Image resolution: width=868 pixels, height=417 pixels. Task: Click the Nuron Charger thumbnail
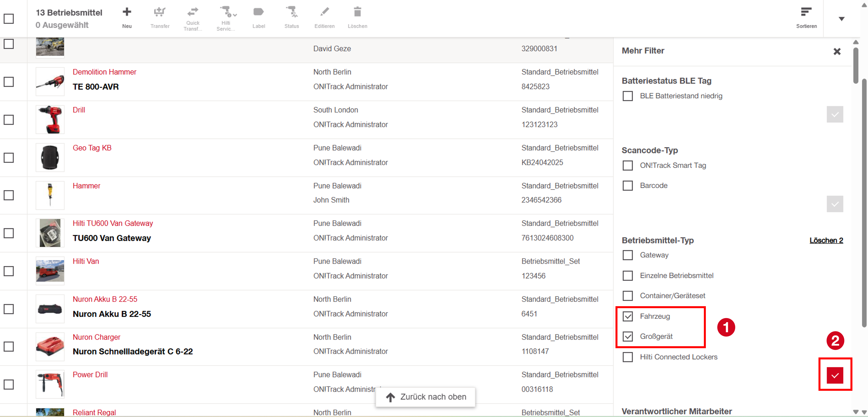(50, 347)
